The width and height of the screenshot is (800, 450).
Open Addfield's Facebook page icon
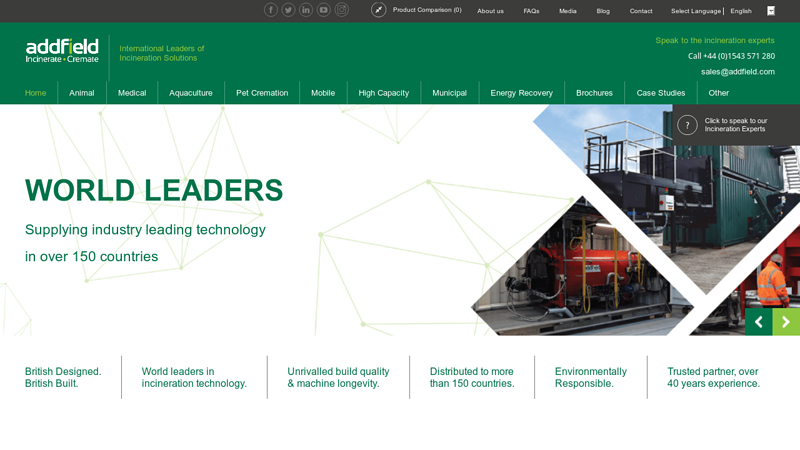pyautogui.click(x=271, y=10)
